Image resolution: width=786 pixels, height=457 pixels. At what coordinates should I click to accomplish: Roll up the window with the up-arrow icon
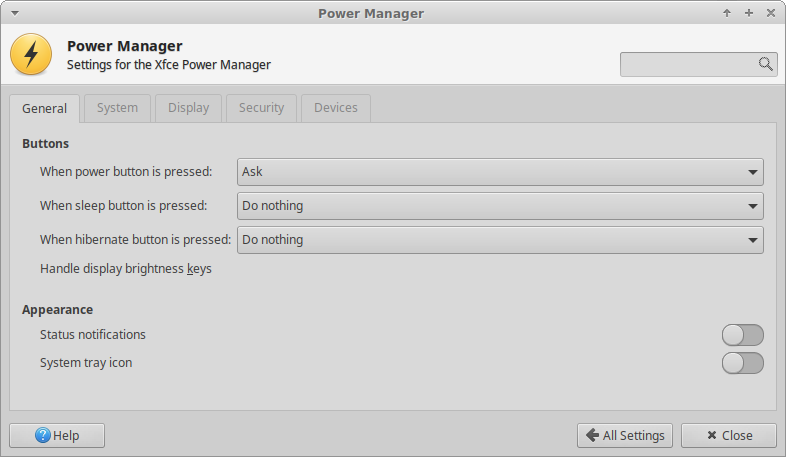[x=727, y=13]
